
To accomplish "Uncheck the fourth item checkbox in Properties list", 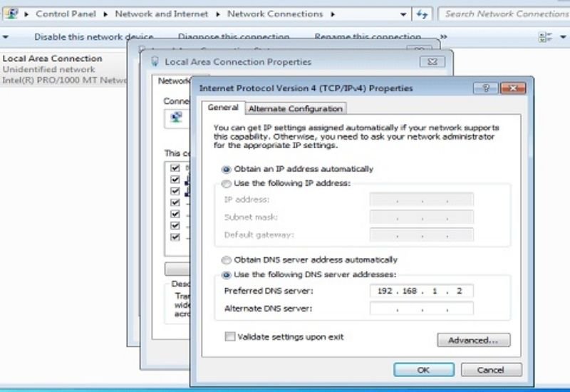I will point(175,202).
